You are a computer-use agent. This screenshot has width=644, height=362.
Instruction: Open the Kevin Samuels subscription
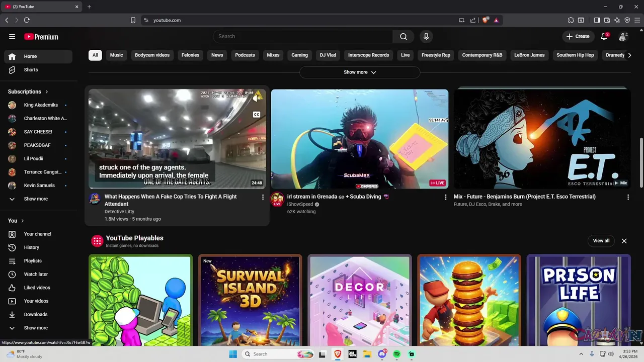tap(38, 186)
